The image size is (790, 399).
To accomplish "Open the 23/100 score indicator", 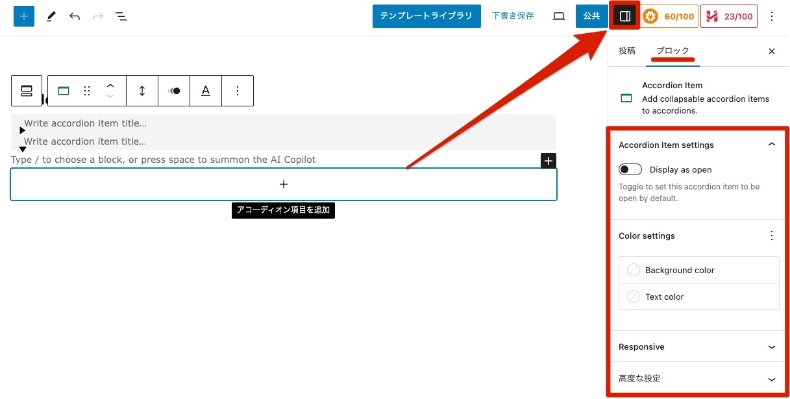I will (729, 16).
